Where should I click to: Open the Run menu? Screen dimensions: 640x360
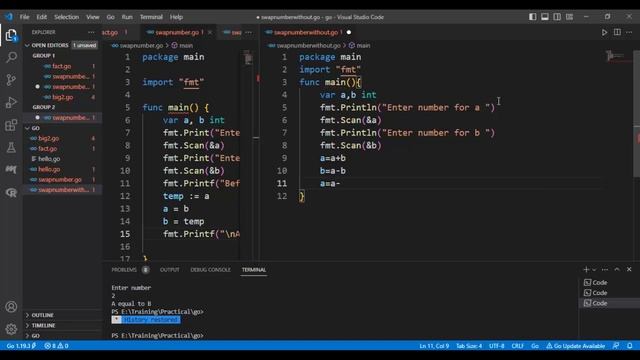click(127, 17)
